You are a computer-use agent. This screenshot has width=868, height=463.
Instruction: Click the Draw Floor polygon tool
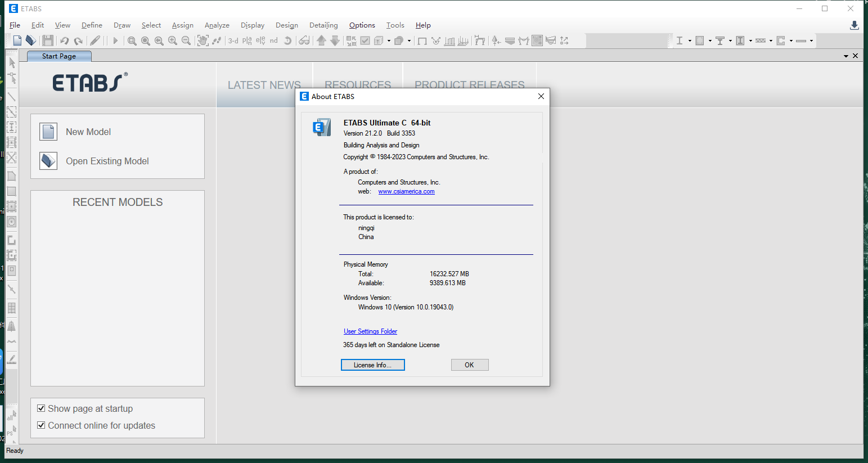pos(12,176)
